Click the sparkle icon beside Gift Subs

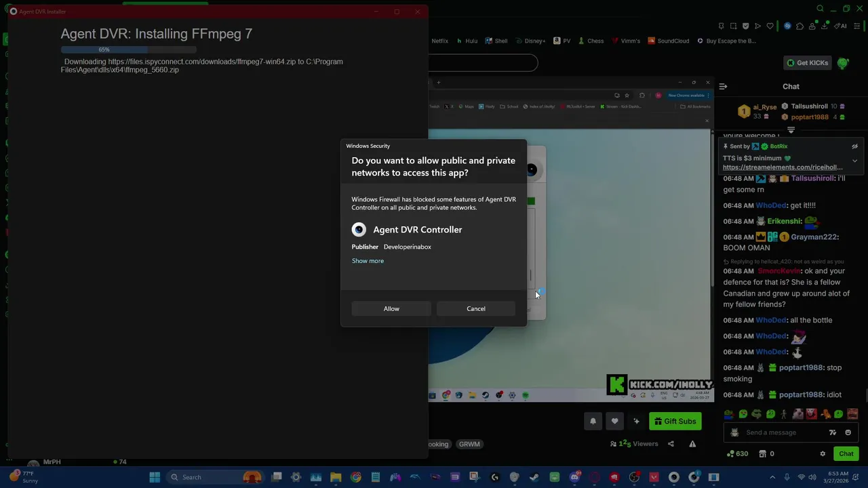click(636, 422)
